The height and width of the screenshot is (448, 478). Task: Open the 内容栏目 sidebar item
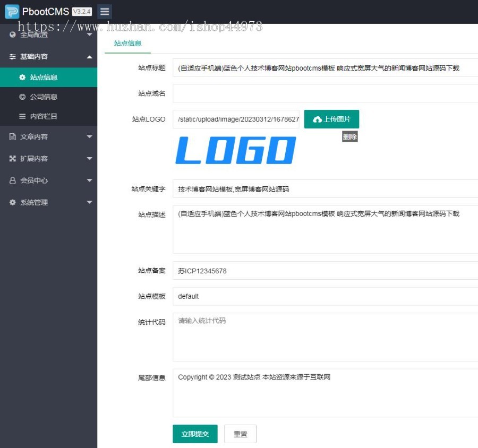pos(48,116)
